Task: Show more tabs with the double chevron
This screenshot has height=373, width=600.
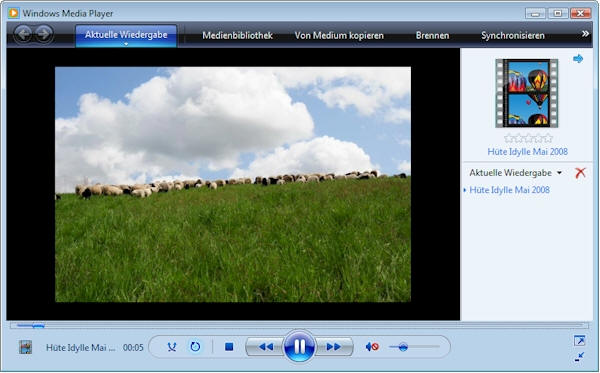Action: (x=585, y=34)
